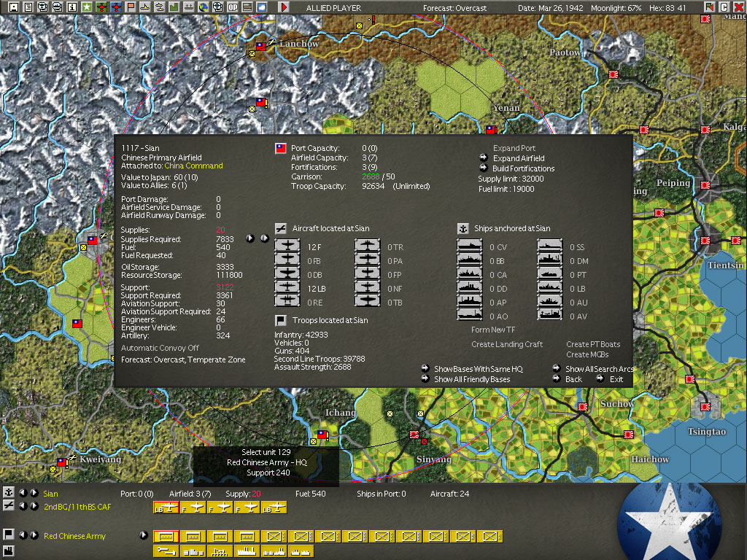Click Expand Airfield option

coord(519,158)
